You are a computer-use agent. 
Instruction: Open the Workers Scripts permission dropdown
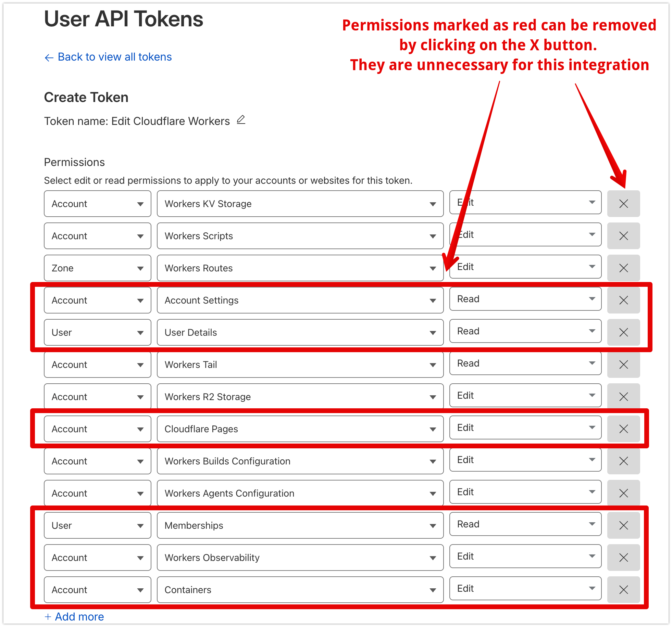pos(300,236)
